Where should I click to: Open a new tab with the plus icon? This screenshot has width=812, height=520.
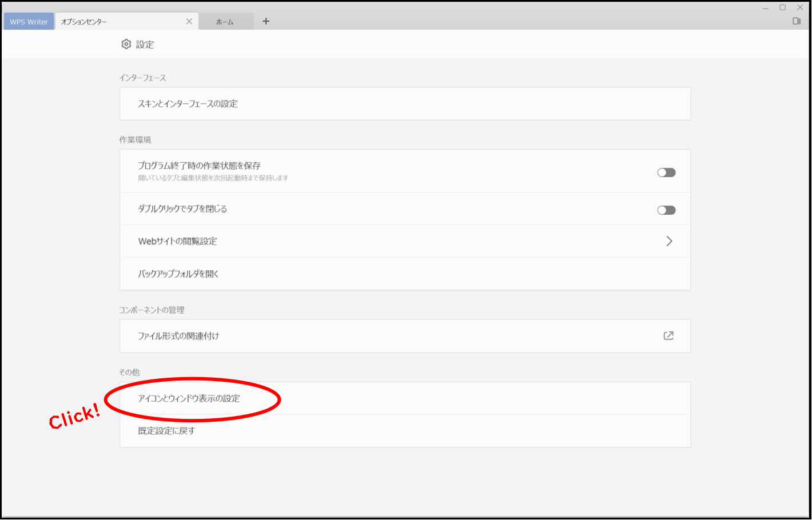[266, 21]
